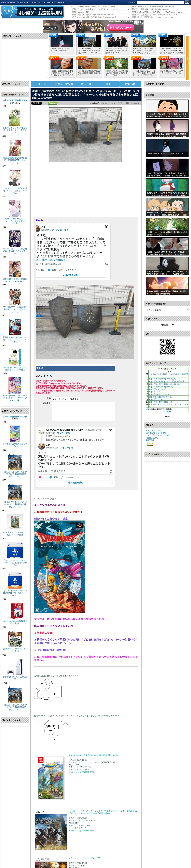Click X (旧Twitter) link in top bar

[x=24, y=2]
